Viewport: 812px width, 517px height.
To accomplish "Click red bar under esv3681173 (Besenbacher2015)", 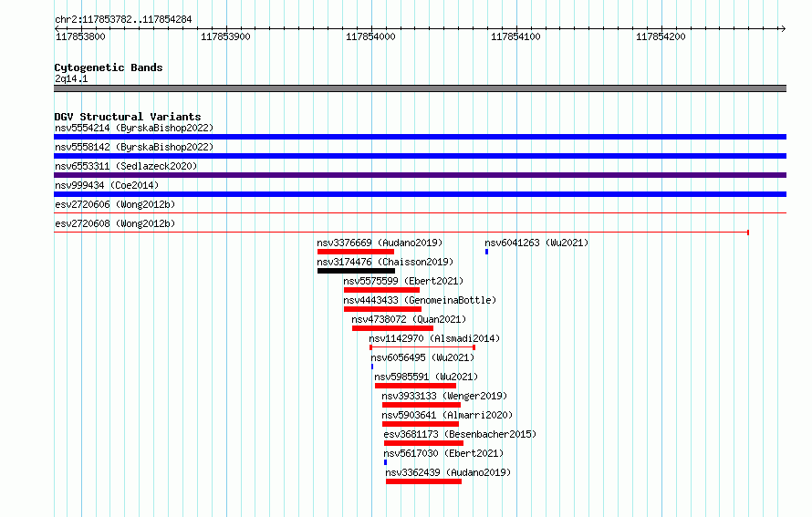I will click(423, 443).
